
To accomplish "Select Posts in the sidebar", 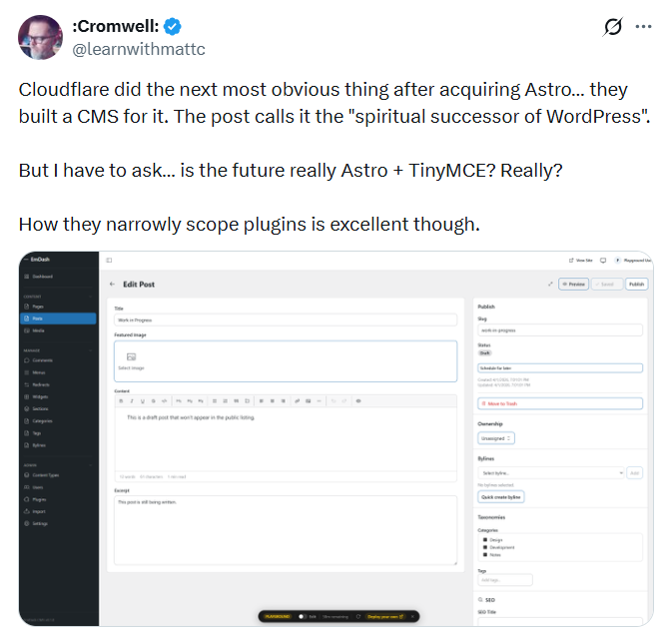I will [x=38, y=318].
